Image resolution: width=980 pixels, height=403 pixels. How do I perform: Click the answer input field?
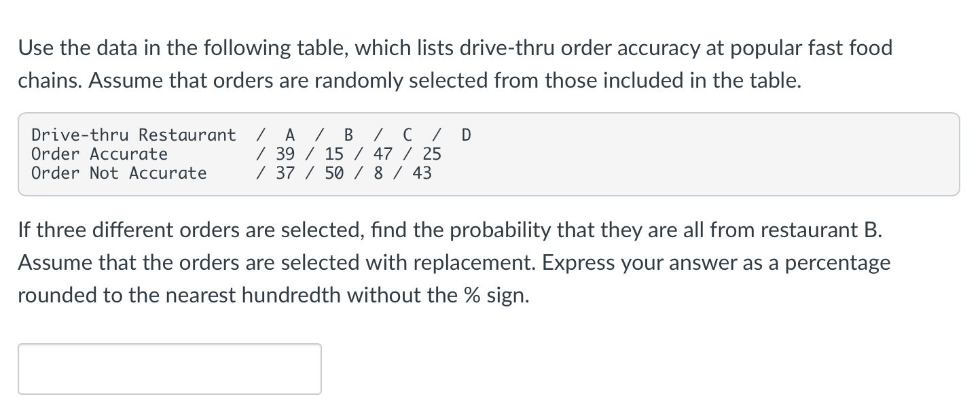click(169, 368)
